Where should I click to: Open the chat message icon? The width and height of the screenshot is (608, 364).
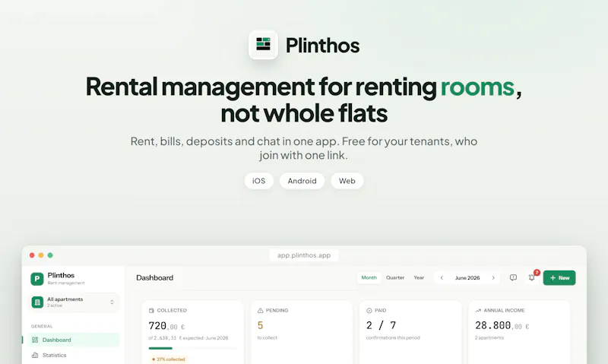(x=513, y=277)
